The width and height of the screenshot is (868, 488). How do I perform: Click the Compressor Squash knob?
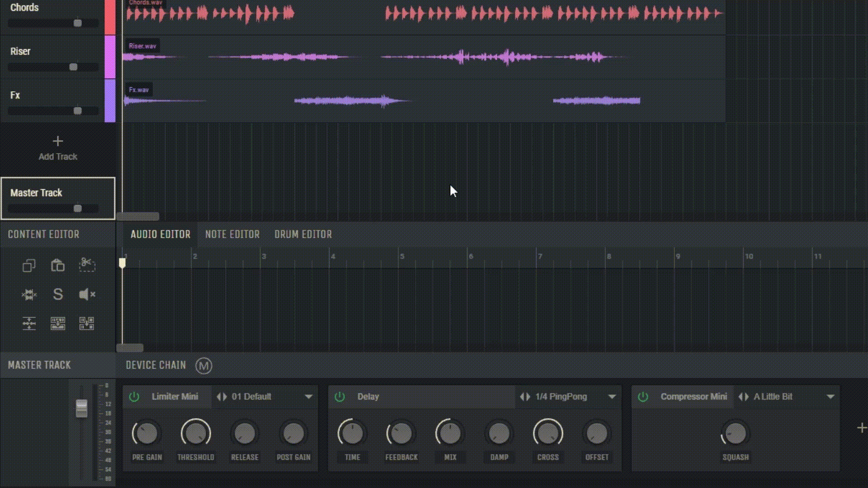(x=736, y=434)
